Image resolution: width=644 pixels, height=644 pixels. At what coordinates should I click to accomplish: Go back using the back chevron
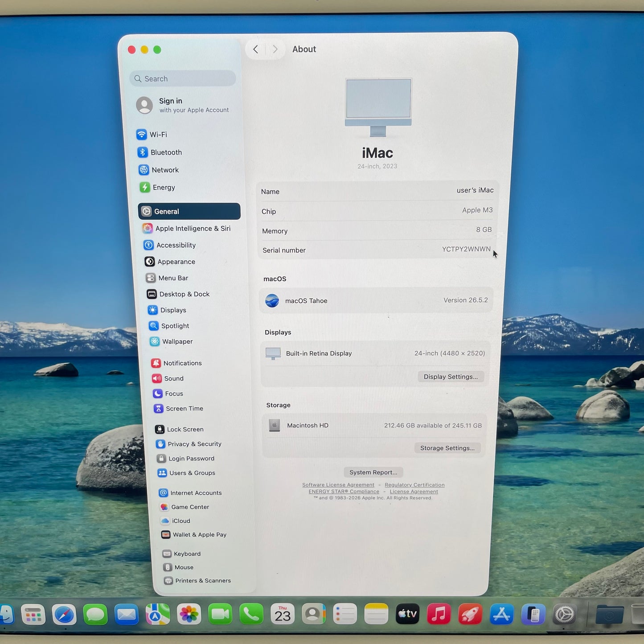click(x=256, y=49)
